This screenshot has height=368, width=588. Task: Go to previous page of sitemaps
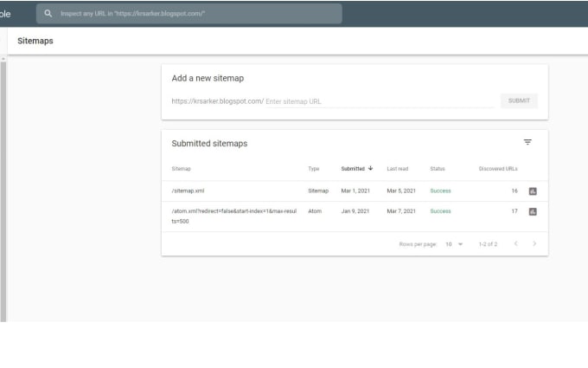click(x=516, y=243)
